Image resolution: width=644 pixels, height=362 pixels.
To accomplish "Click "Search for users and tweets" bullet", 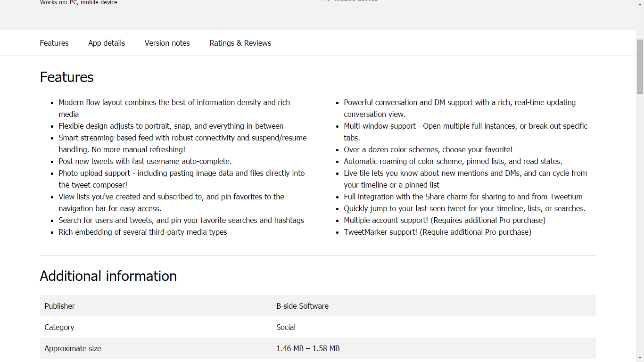I will pyautogui.click(x=182, y=220).
